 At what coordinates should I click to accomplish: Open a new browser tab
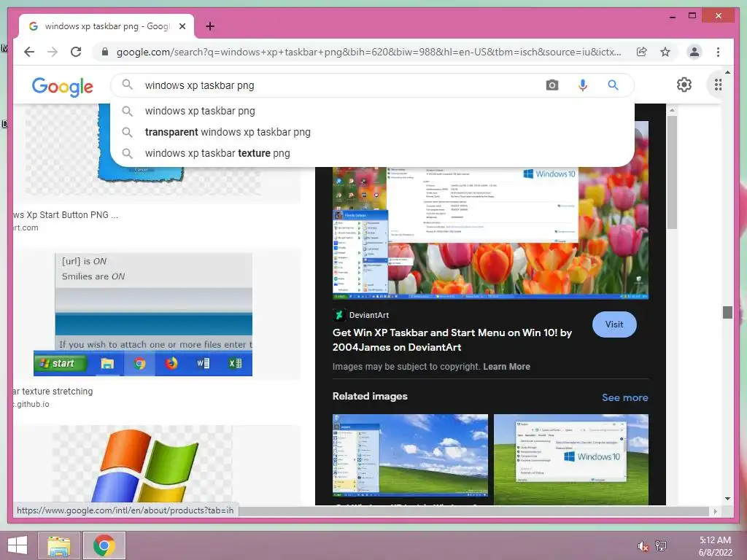pos(209,26)
